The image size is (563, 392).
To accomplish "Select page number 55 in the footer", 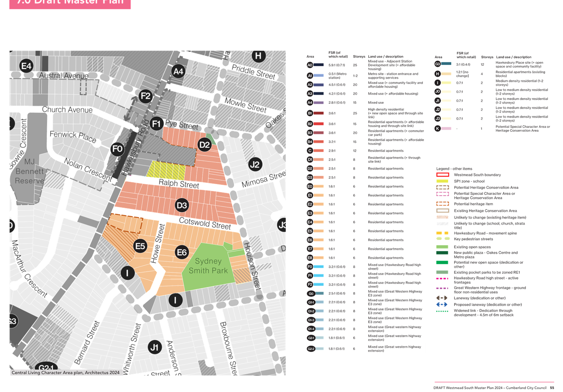I will click(x=552, y=388).
